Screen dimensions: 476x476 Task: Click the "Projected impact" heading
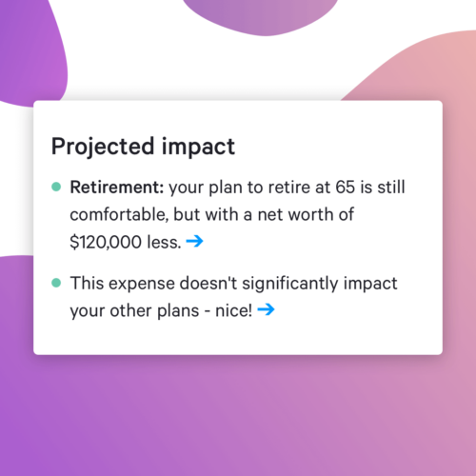coord(143,147)
